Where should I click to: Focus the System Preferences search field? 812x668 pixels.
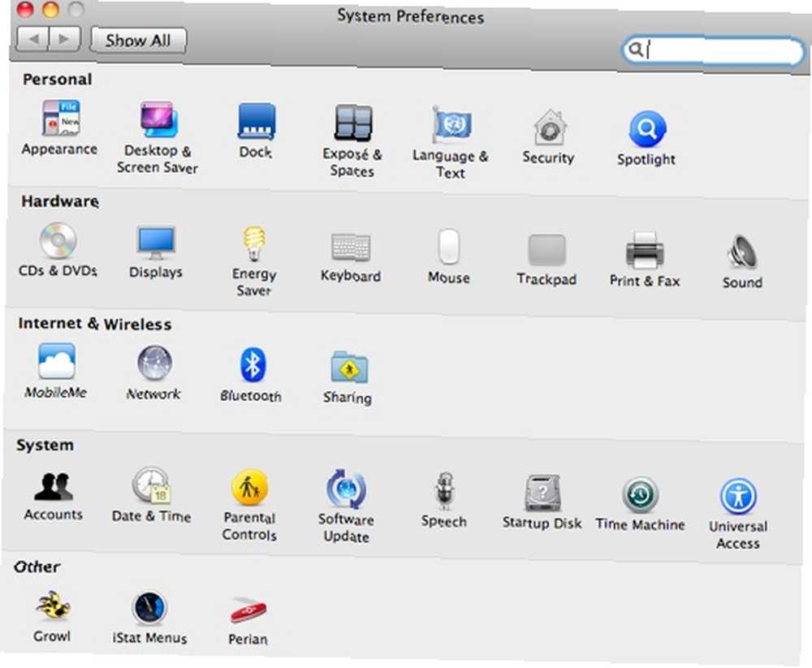point(713,50)
